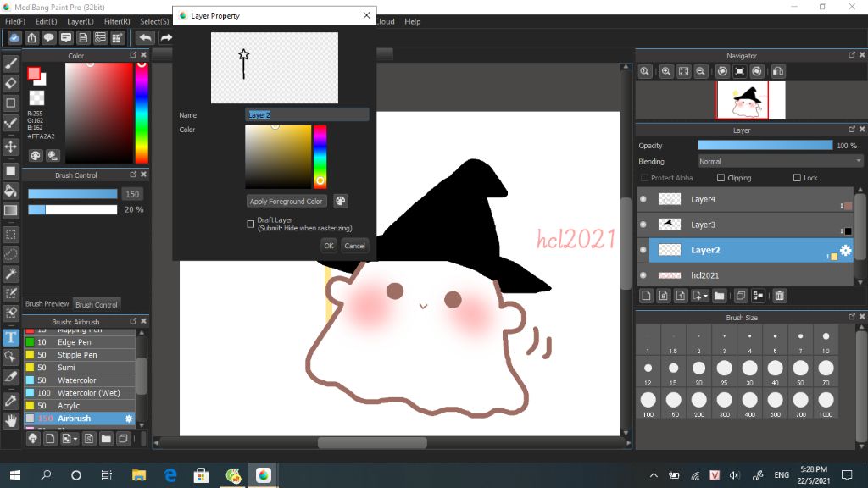
Task: Toggle visibility of hcl2021 layer
Action: 643,275
